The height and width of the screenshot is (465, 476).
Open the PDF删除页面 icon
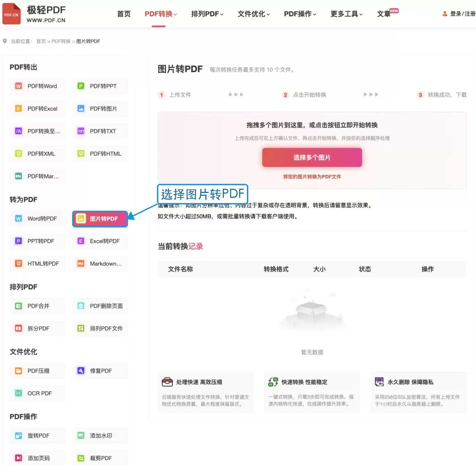(81, 306)
